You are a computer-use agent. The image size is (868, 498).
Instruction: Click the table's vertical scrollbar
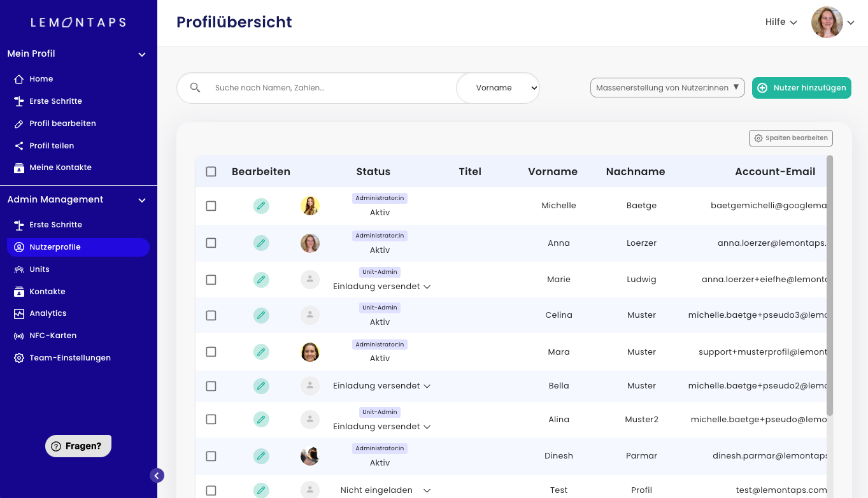coord(829,287)
